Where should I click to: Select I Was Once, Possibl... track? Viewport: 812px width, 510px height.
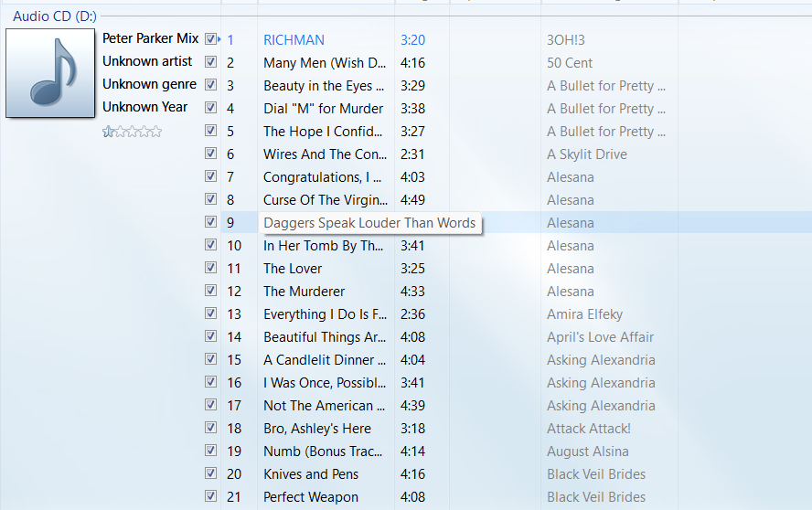[325, 383]
